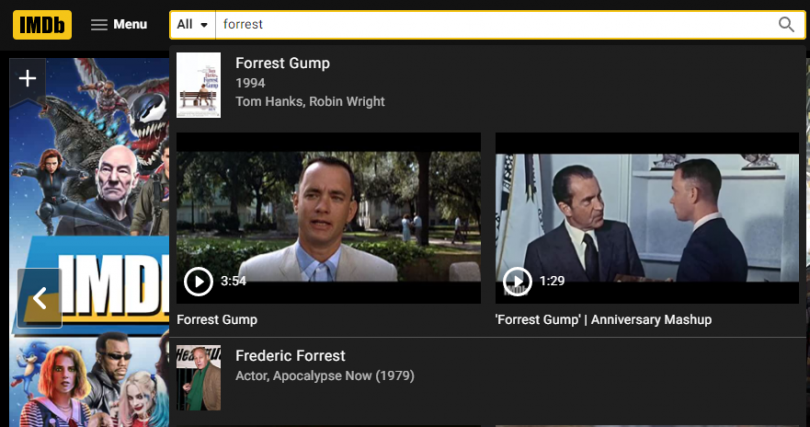The width and height of the screenshot is (810, 427).
Task: Click the "Forrest Gump" video caption
Action: tap(217, 320)
